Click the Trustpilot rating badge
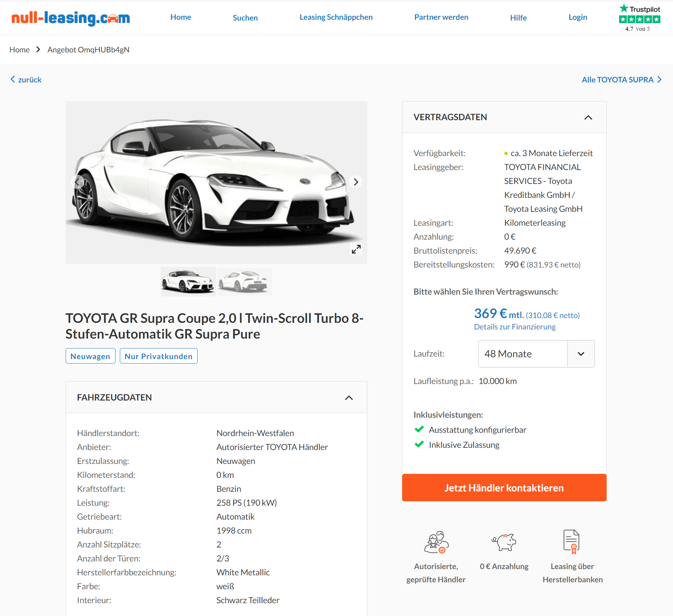 pyautogui.click(x=640, y=18)
